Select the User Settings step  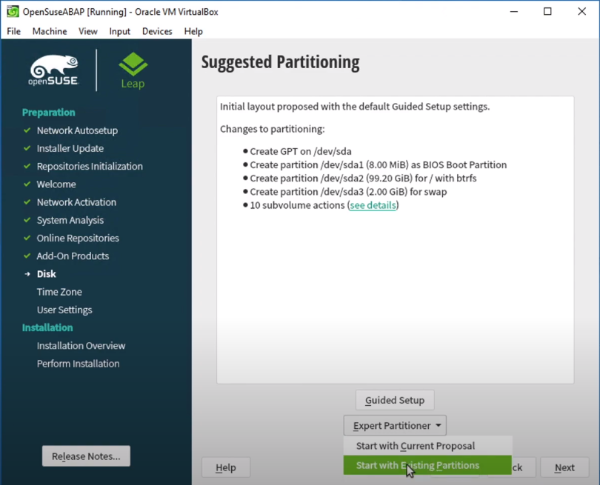pyautogui.click(x=64, y=310)
